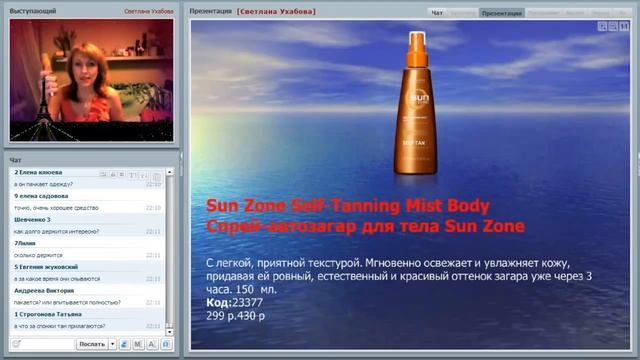Click the price line '299 р.430 р'
This screenshot has width=640, height=360.
(236, 316)
